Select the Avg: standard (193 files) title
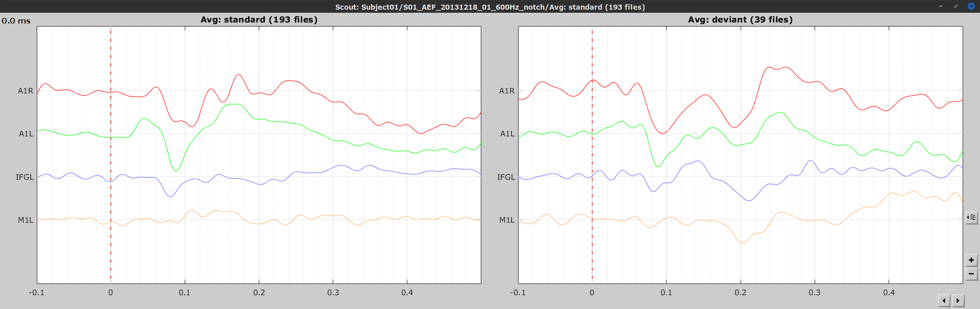The image size is (980, 309). 259,20
